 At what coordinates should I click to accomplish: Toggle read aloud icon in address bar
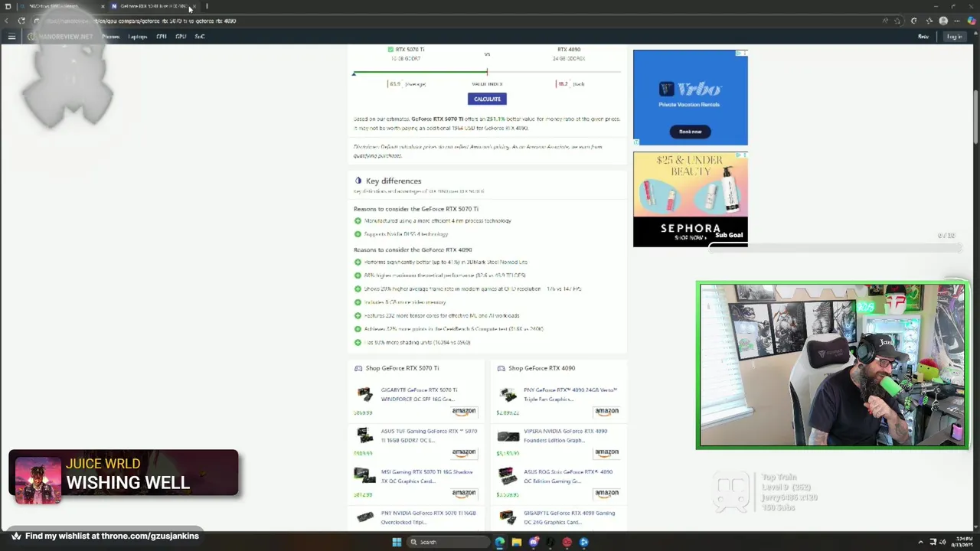(885, 21)
